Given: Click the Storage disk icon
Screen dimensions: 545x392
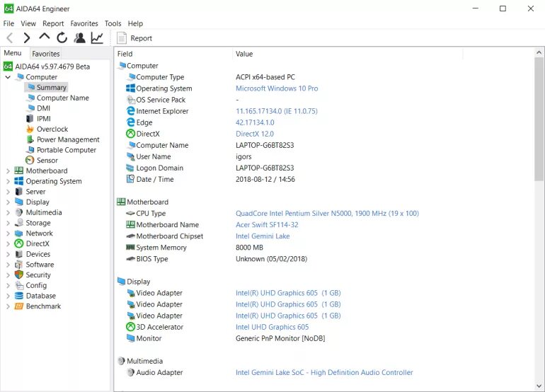Looking at the screenshot, I should click(x=19, y=223).
